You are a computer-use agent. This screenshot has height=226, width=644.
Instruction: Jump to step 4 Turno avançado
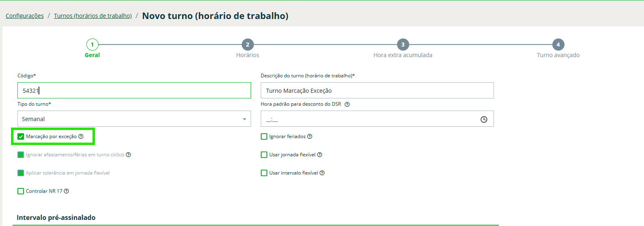tap(558, 45)
